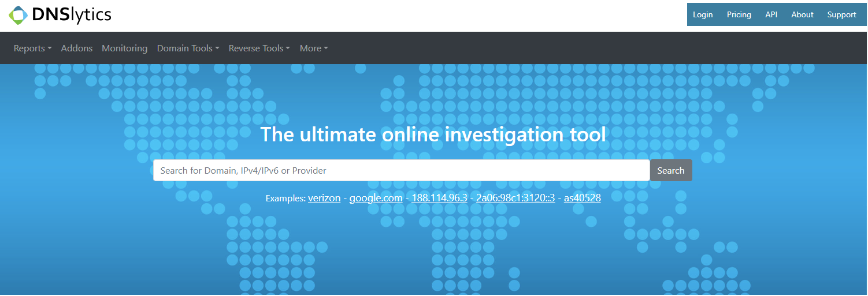The height and width of the screenshot is (296, 868).
Task: Open the 2a06:98c1:3120::3 IPv6 example
Action: click(515, 198)
